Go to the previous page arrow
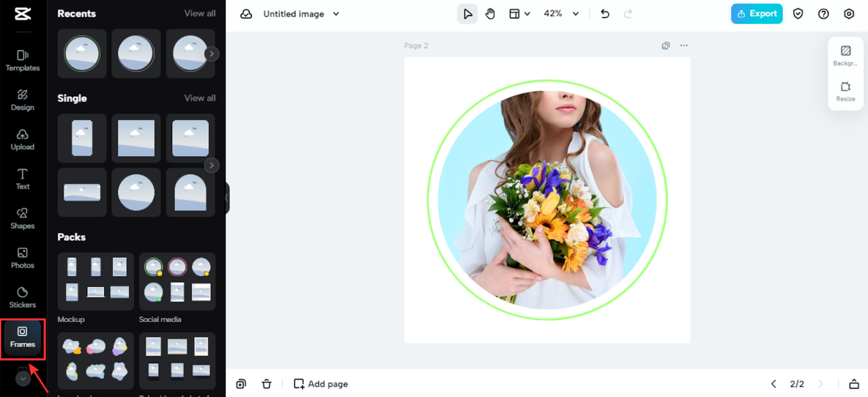868x397 pixels. (773, 384)
